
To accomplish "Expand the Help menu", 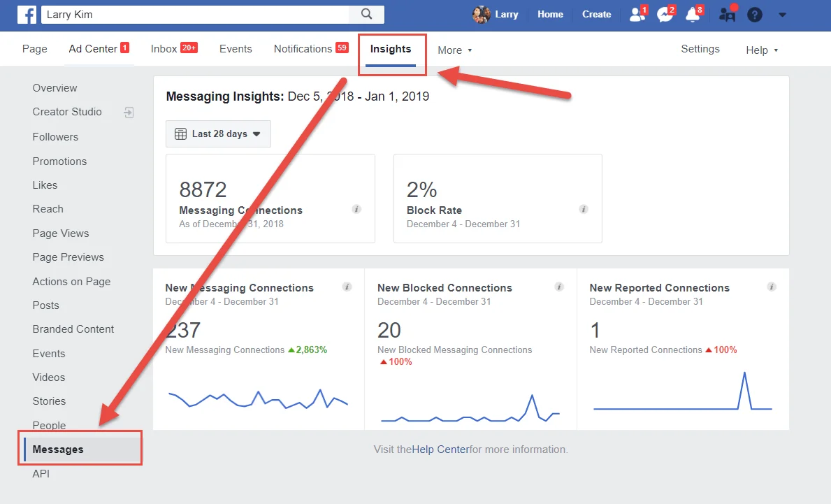I will tap(762, 50).
